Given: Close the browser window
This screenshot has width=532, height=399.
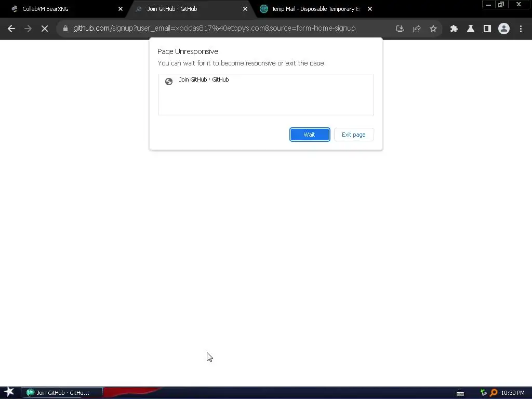Looking at the screenshot, I should coord(518,4).
